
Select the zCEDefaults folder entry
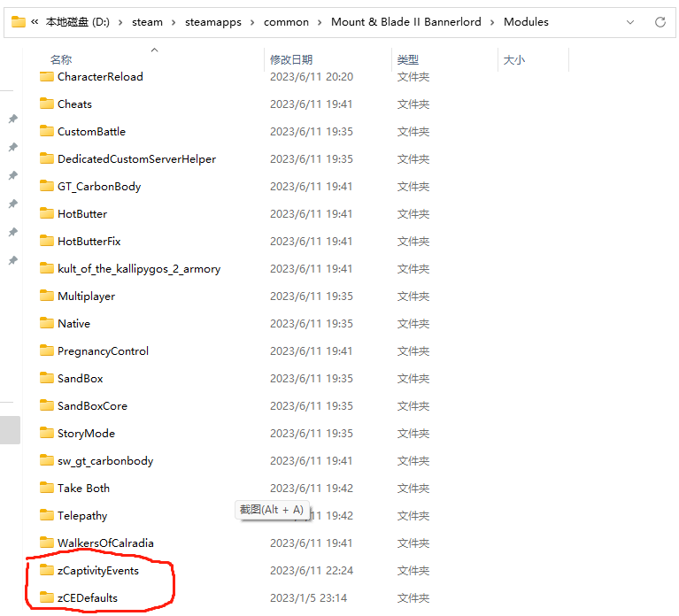(87, 597)
